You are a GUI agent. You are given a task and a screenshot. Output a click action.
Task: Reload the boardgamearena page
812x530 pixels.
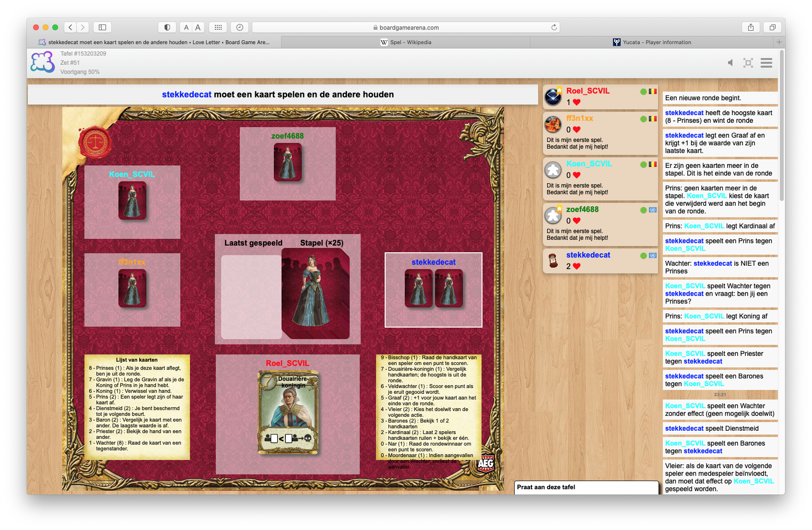[x=554, y=27]
